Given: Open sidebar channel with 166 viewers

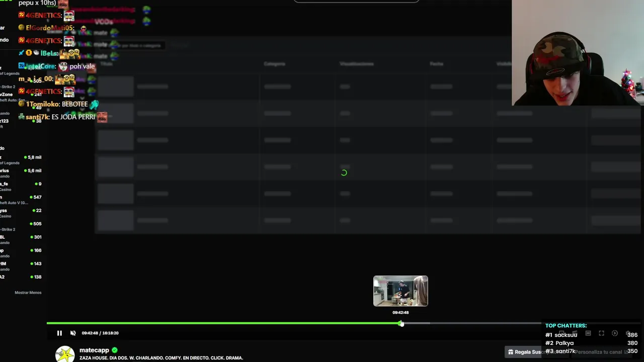Looking at the screenshot, I should (x=21, y=252).
